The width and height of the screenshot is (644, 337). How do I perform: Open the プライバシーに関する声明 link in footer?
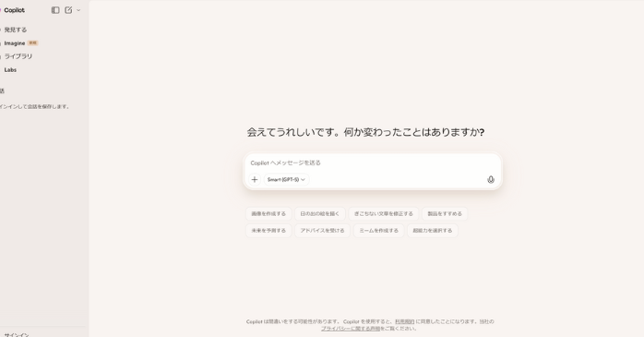pos(351,329)
